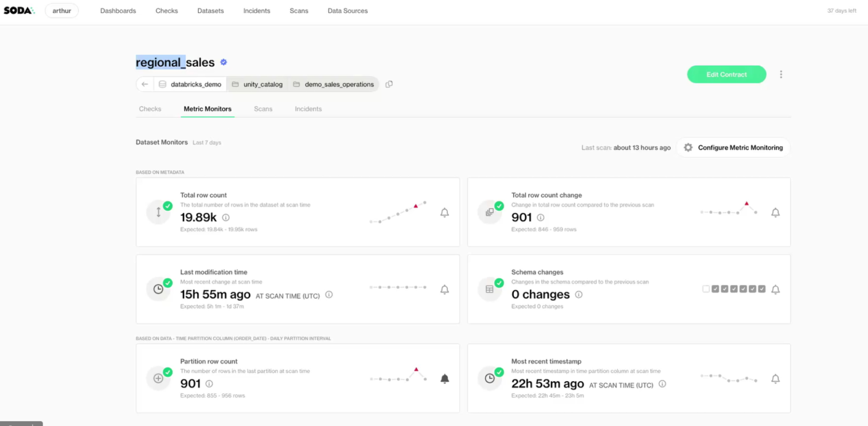Click the SODA logo
Viewport: 868px width, 426px height.
[19, 11]
